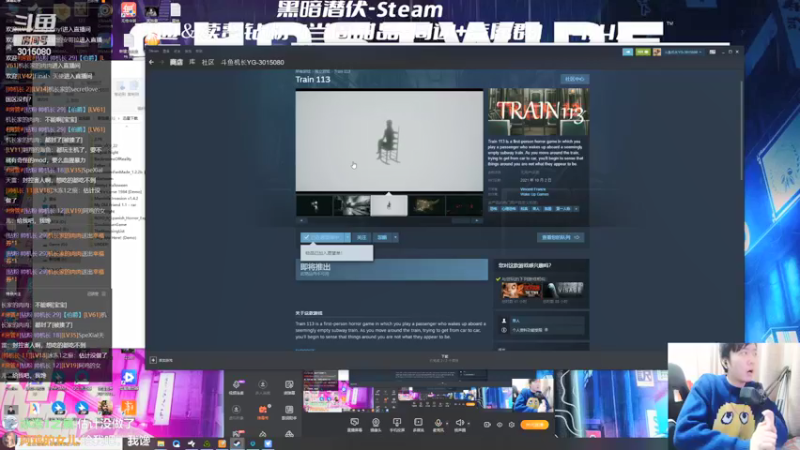Open the 社区 community tab
This screenshot has height=450, width=800.
(208, 62)
